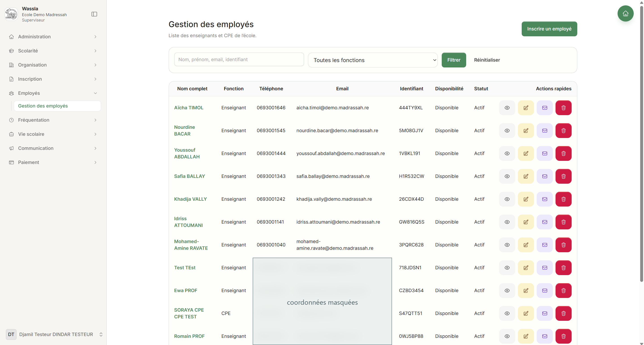644x345 pixels.
Task: Send email to Nourdine BACAR
Action: coord(545,131)
